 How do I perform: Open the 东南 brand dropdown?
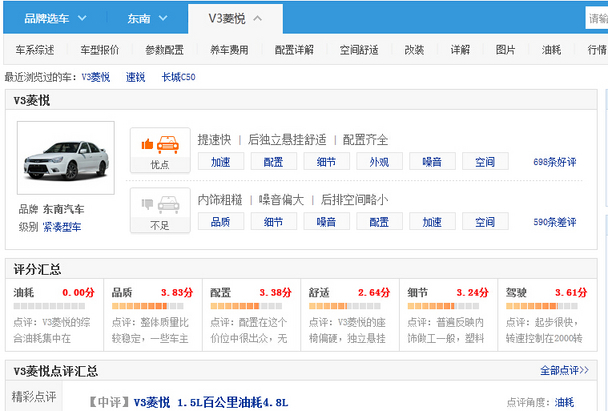coord(146,18)
